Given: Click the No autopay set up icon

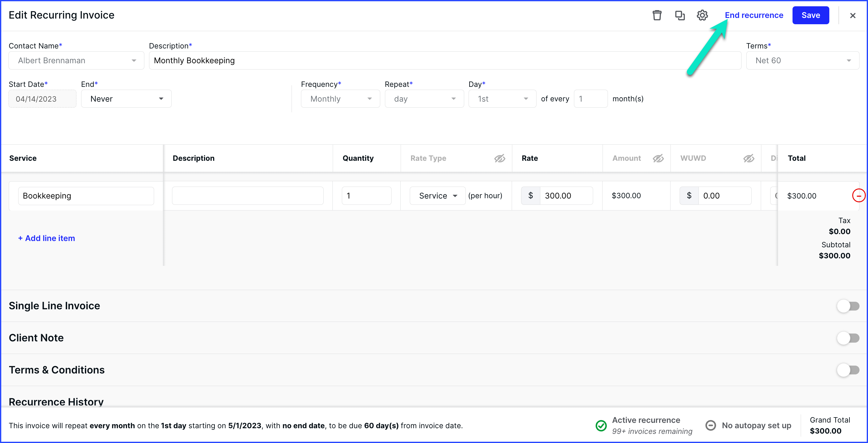Looking at the screenshot, I should [x=711, y=425].
